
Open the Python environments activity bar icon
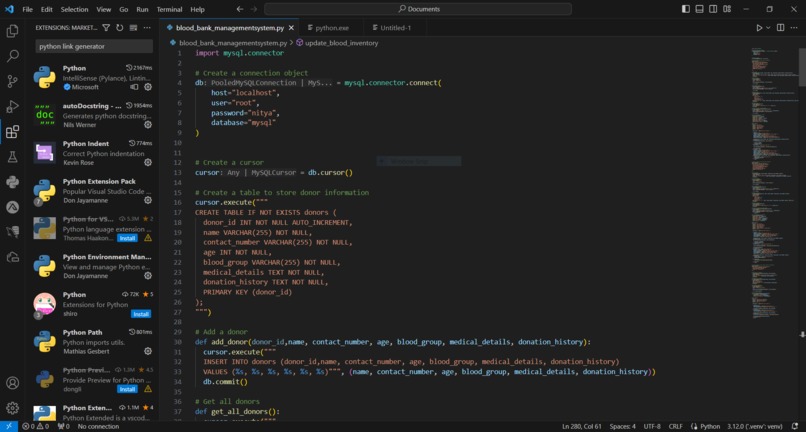[x=12, y=182]
